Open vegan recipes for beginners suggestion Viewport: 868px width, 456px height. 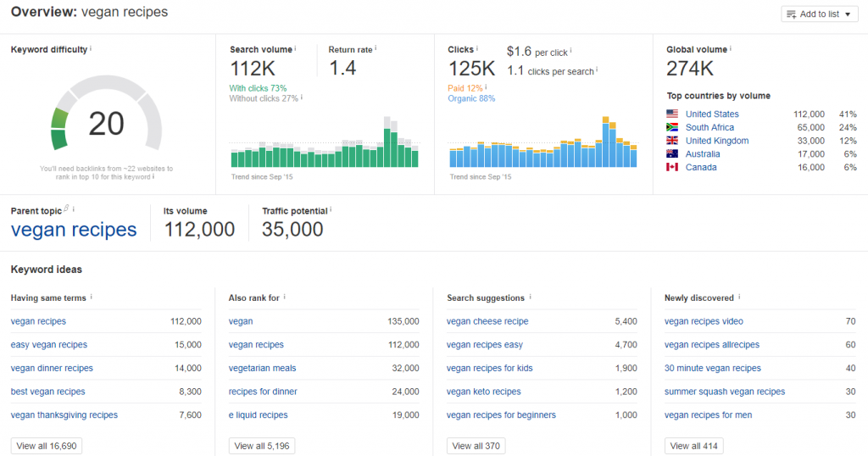point(502,414)
